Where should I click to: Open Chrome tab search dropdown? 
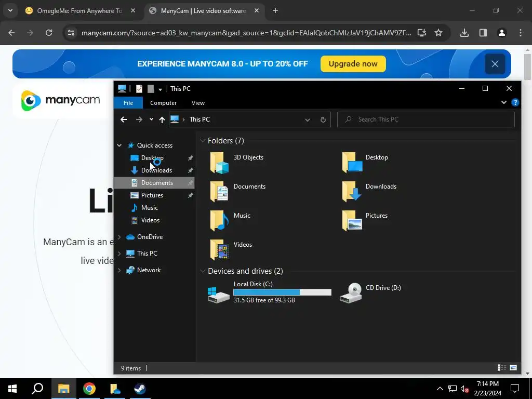click(x=10, y=10)
